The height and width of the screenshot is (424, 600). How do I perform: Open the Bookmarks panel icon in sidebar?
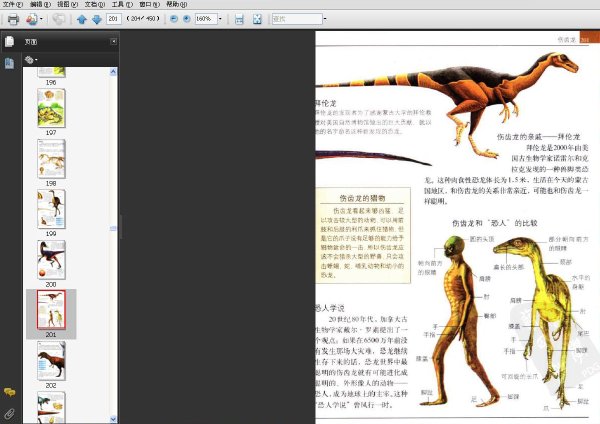9,63
